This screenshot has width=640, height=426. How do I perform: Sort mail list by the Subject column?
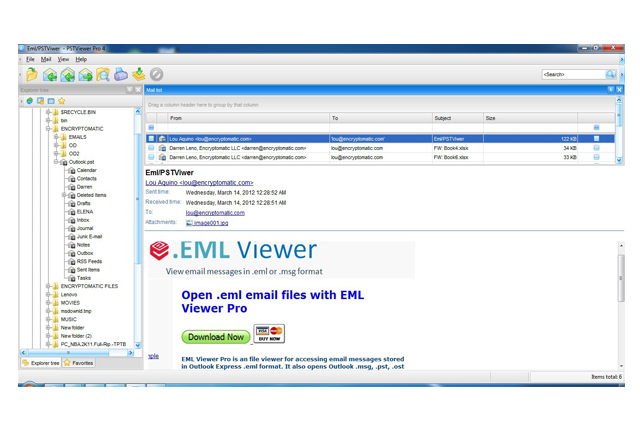pos(458,118)
